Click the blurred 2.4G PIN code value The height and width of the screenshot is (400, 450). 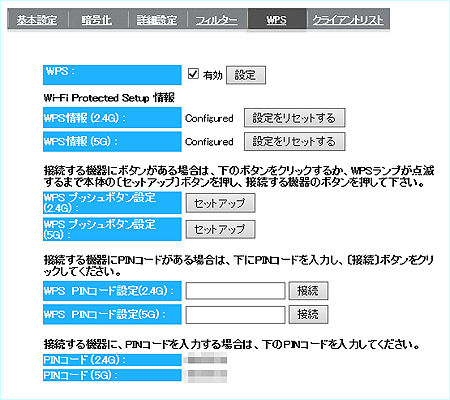tap(207, 360)
